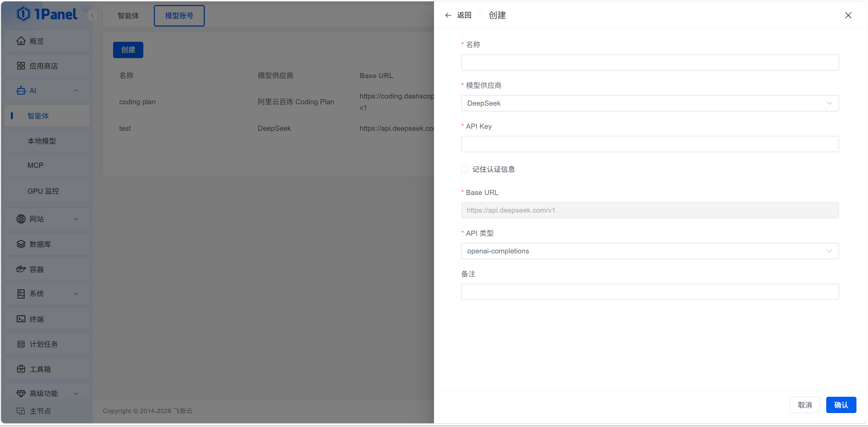Click the Docker whale icon for 容器
This screenshot has width=868, height=427.
click(21, 269)
